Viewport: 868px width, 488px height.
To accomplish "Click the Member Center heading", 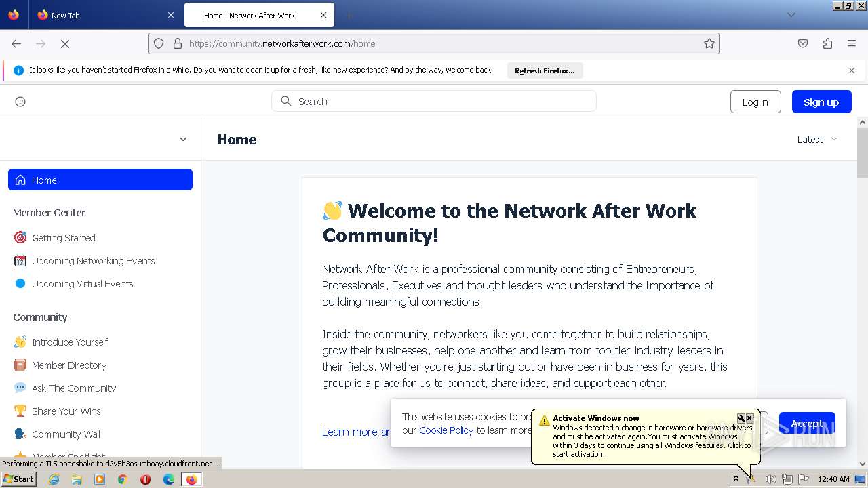I will click(x=50, y=213).
